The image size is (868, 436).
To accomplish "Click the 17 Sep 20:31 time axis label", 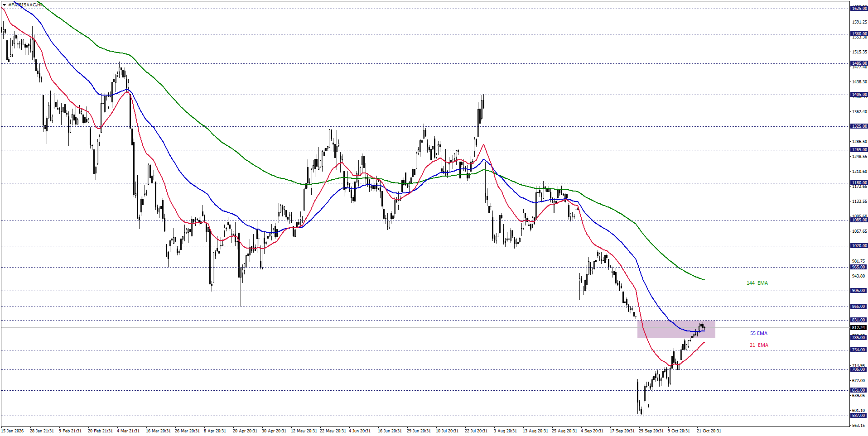I will tap(622, 431).
